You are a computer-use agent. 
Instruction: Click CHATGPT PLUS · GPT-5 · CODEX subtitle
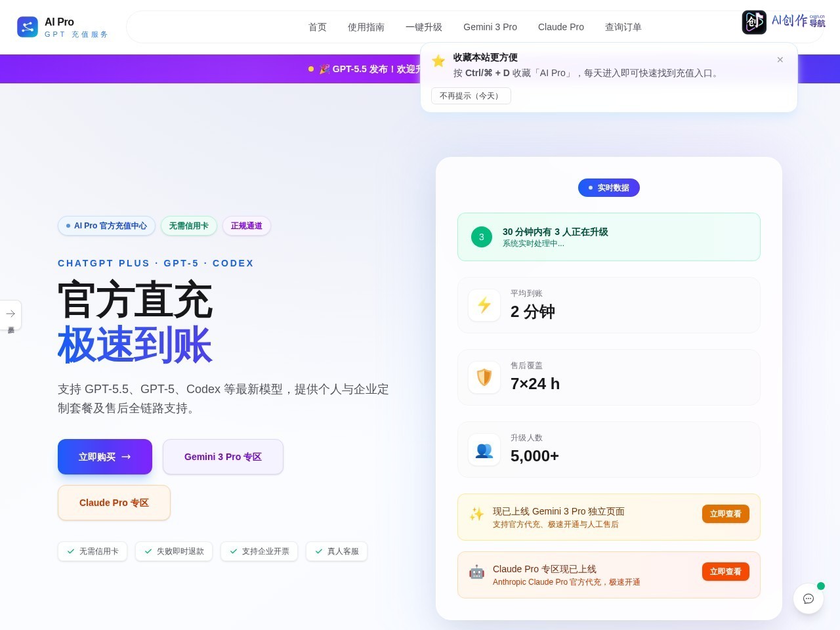(x=156, y=263)
